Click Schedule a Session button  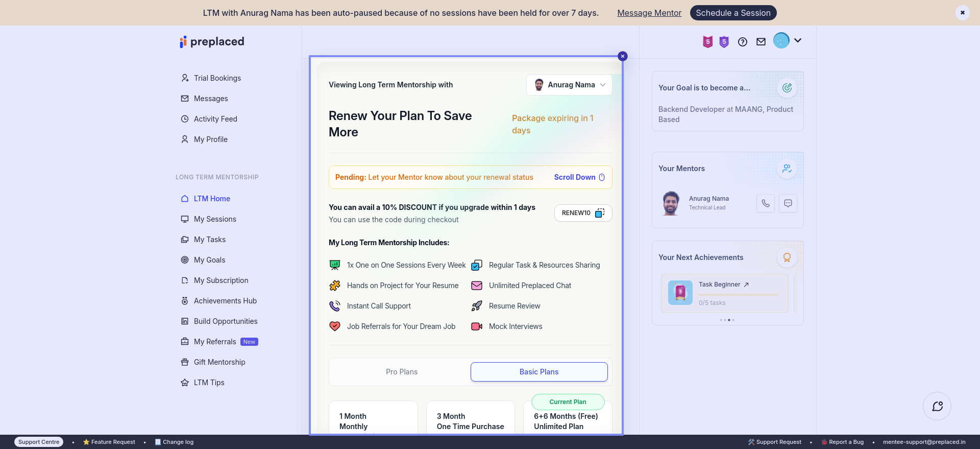pyautogui.click(x=733, y=13)
